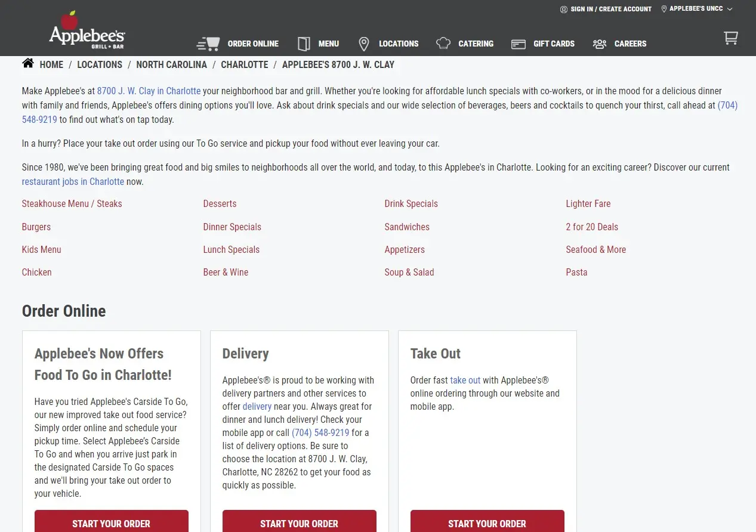
Task: Open Steakhouse Menu / Steaks link
Action: [x=72, y=204]
